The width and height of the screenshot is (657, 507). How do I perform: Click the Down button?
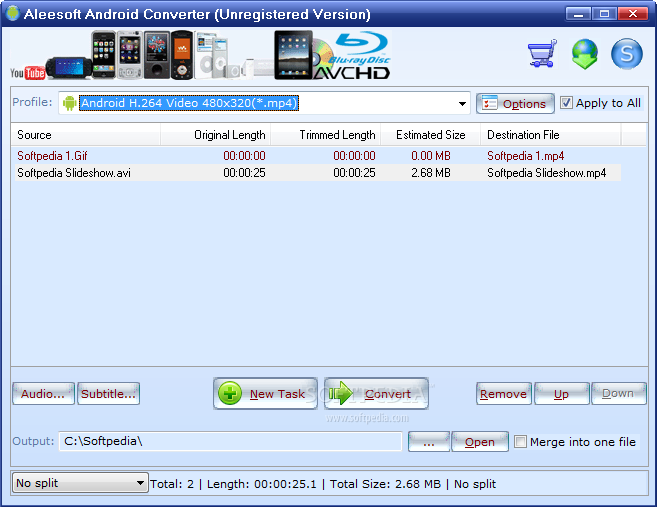click(x=618, y=393)
